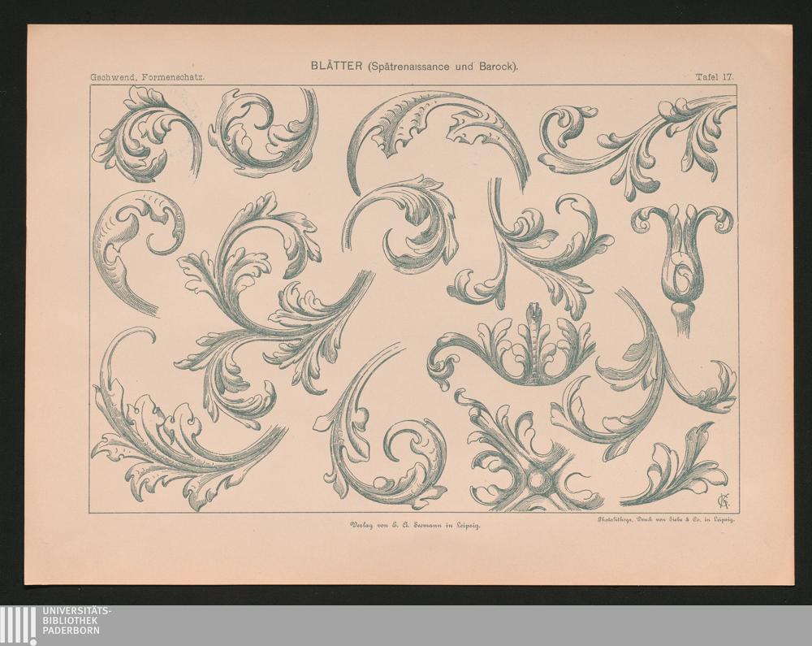The image size is (812, 646).
Task: Click the large arching leaf at top center
Action: tap(434, 134)
